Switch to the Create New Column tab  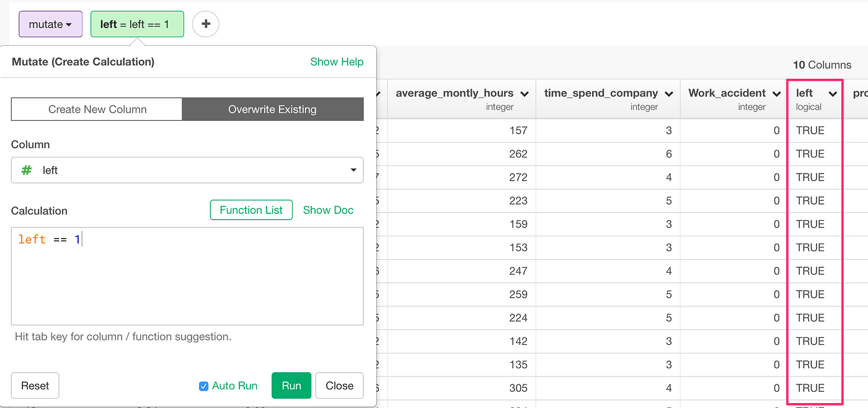(96, 109)
